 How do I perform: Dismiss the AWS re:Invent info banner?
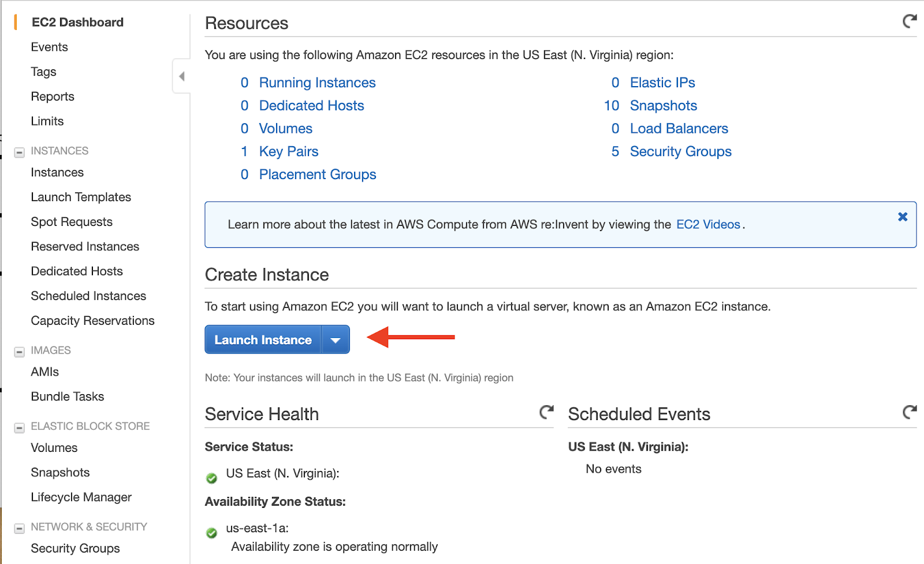point(903,217)
